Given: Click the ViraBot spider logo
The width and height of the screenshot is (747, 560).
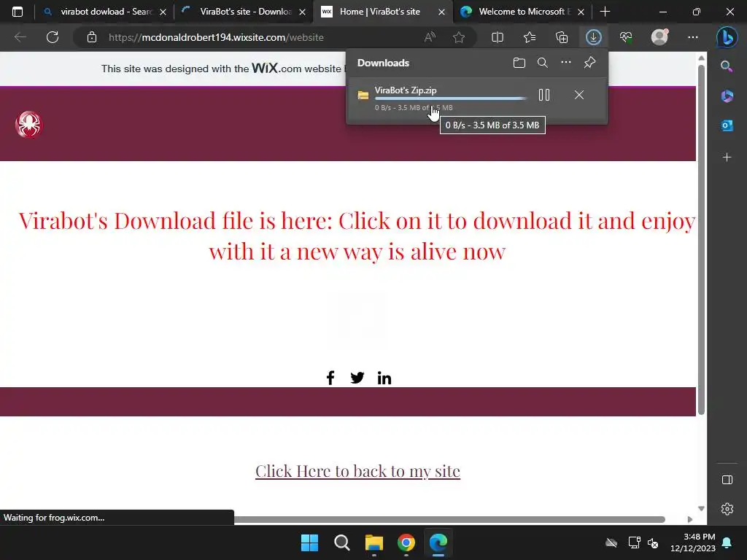Looking at the screenshot, I should click(x=28, y=125).
